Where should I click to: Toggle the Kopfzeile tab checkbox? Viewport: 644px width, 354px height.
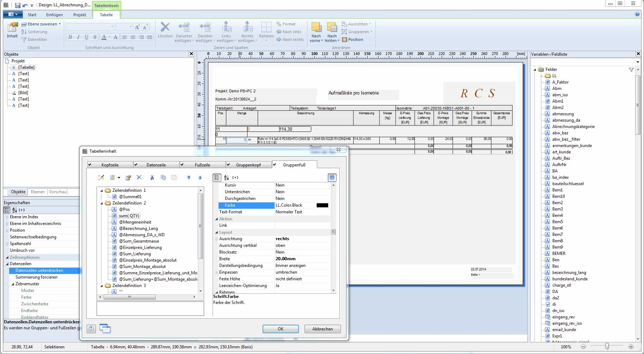(x=90, y=165)
